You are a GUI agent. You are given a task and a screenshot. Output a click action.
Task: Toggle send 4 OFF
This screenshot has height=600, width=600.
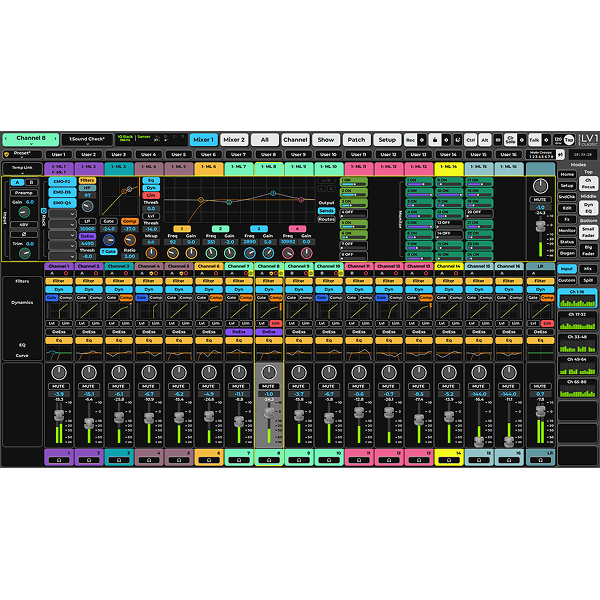(354, 213)
